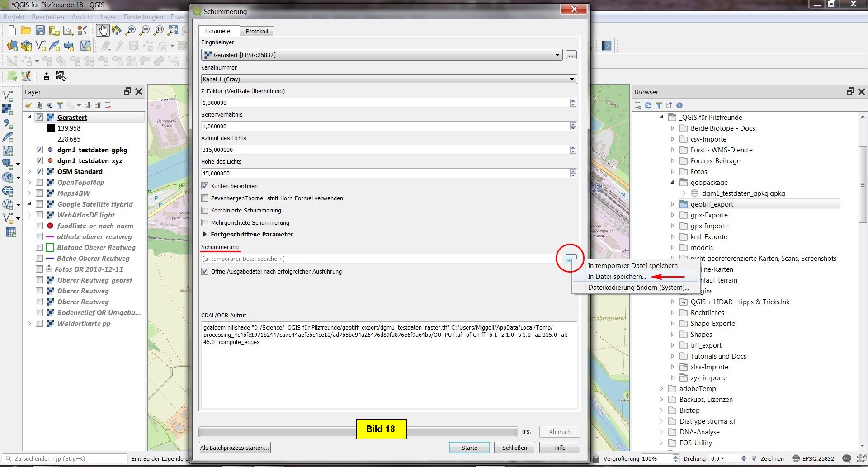Viewport: 868px width, 467px height.
Task: Click the Zoom Full extent icon
Action: click(x=173, y=30)
